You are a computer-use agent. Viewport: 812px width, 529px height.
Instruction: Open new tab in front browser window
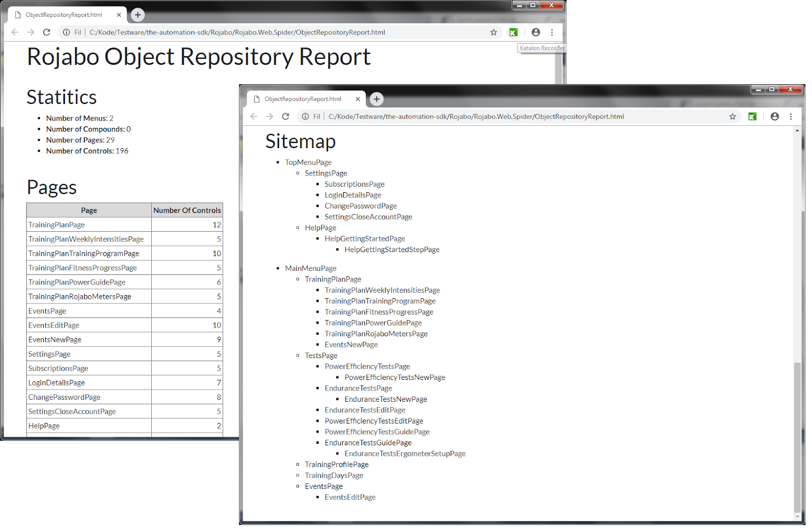[x=377, y=99]
